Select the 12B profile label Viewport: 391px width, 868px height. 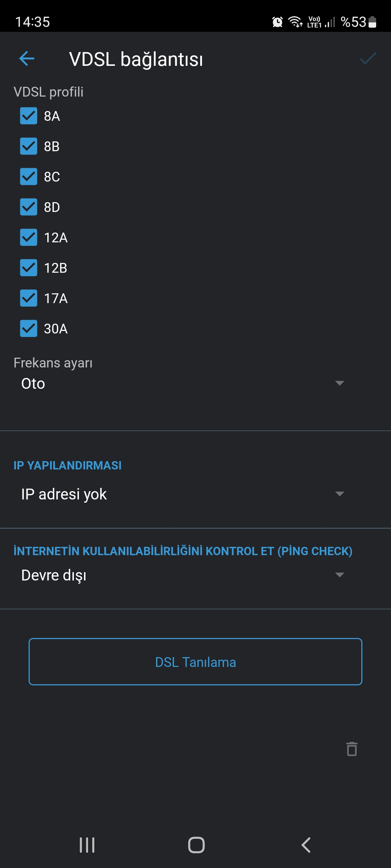coord(55,268)
